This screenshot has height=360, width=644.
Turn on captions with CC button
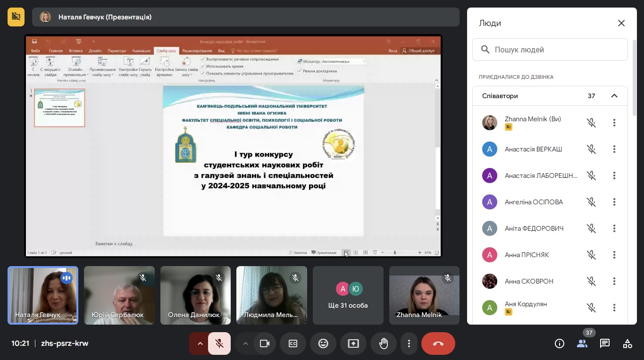coord(293,343)
